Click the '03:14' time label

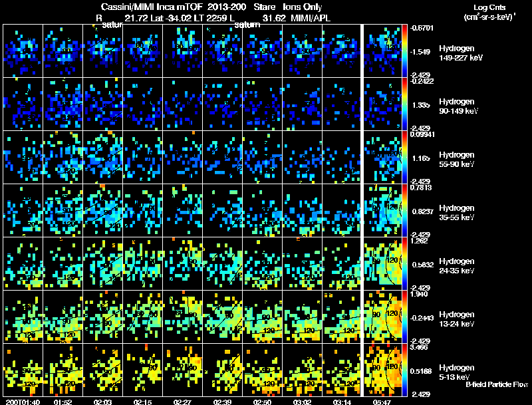coord(342,402)
